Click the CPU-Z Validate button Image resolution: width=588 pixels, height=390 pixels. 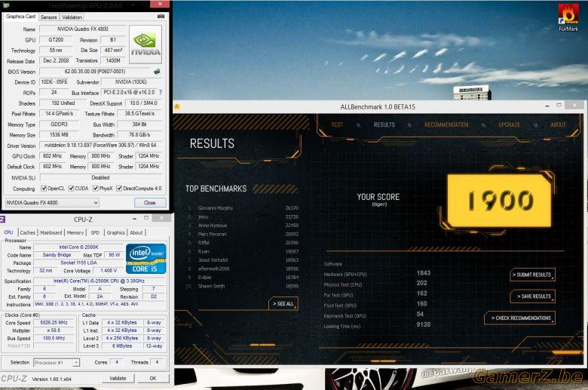pos(118,379)
